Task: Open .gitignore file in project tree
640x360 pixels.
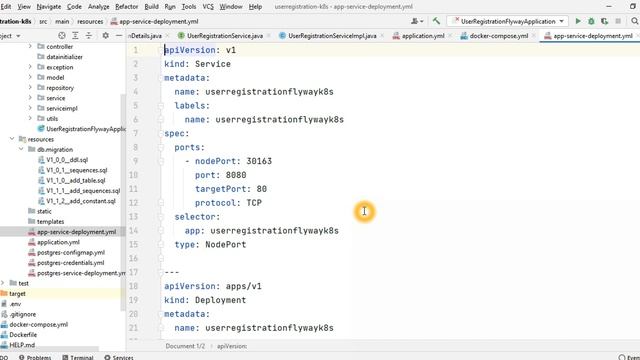Action: pyautogui.click(x=22, y=314)
